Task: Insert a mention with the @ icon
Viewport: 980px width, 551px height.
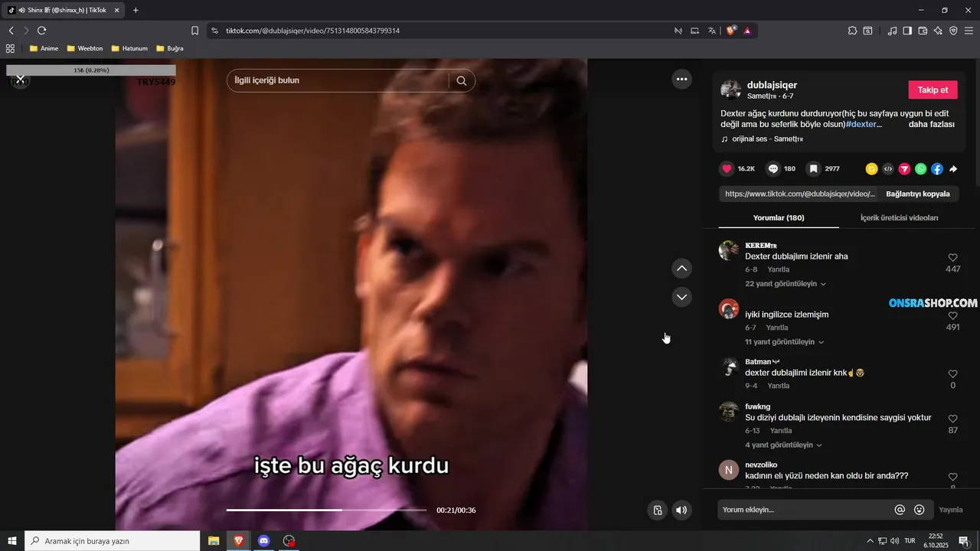Action: [x=900, y=510]
